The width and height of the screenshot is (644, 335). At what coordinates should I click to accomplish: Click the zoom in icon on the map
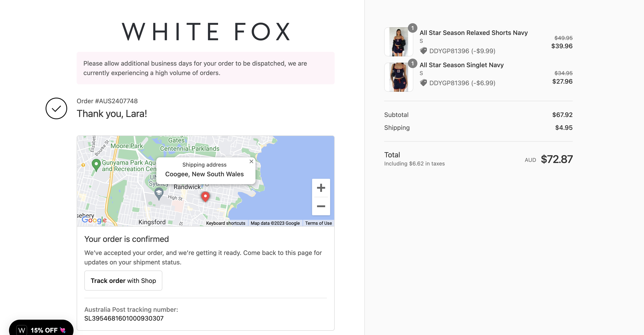321,188
